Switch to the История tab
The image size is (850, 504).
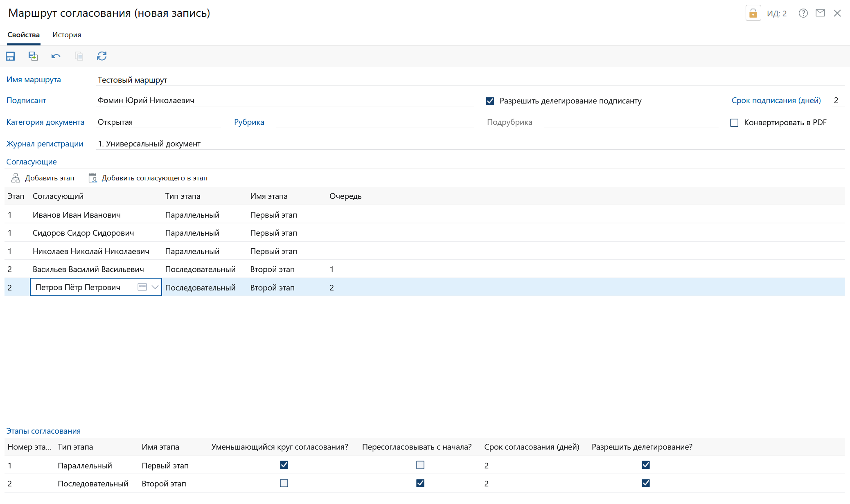67,35
